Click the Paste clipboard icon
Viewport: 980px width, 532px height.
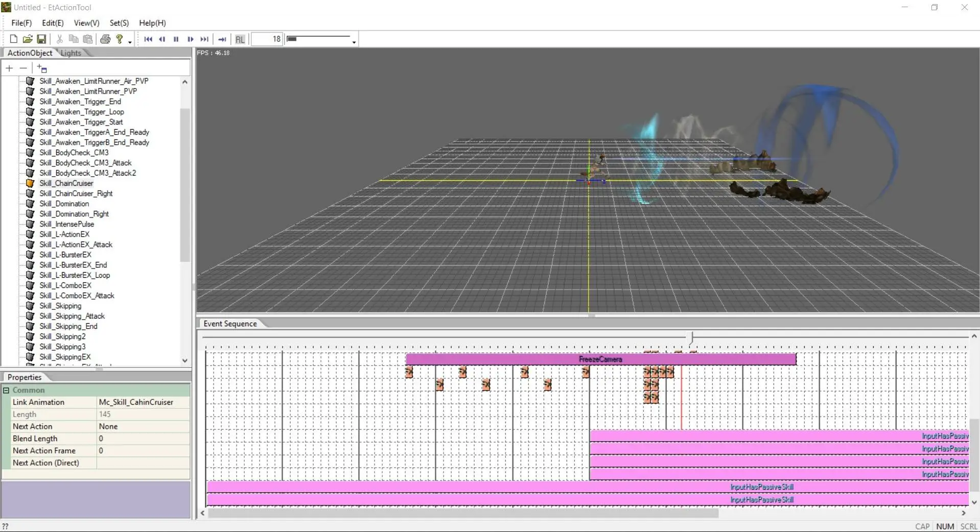click(x=88, y=39)
